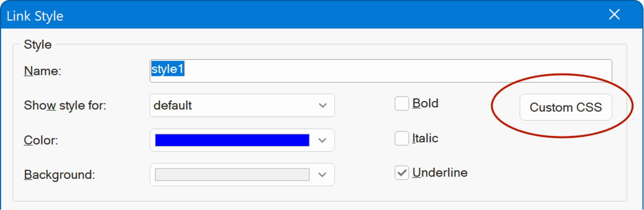The width and height of the screenshot is (644, 210).
Task: Click the 'Color:' label
Action: click(41, 141)
